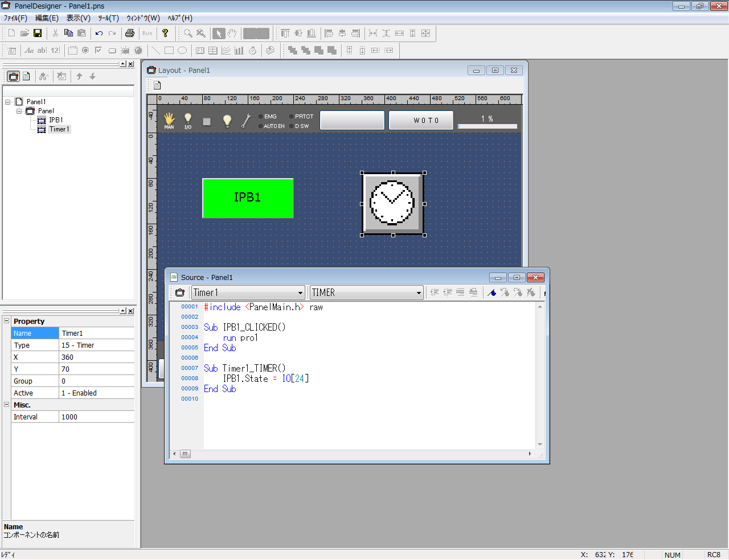The image size is (729, 560).
Task: Open the TIMER event dropdown
Action: tap(419, 293)
